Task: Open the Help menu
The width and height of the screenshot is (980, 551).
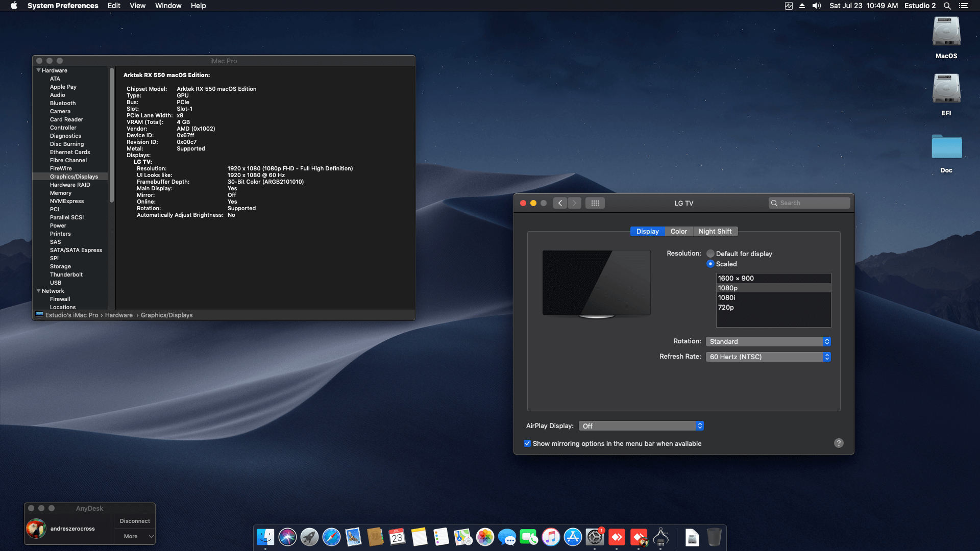Action: point(198,6)
